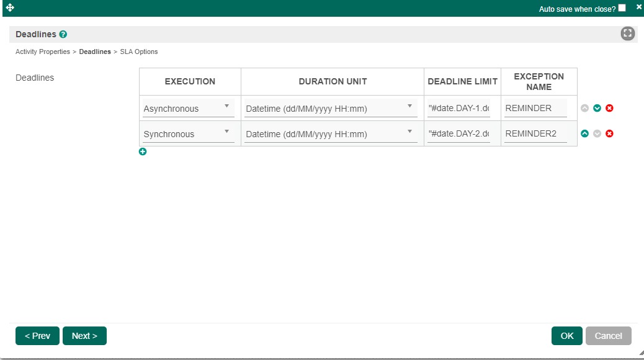Move REMINDER2 row down
644x360 pixels.
click(x=597, y=133)
